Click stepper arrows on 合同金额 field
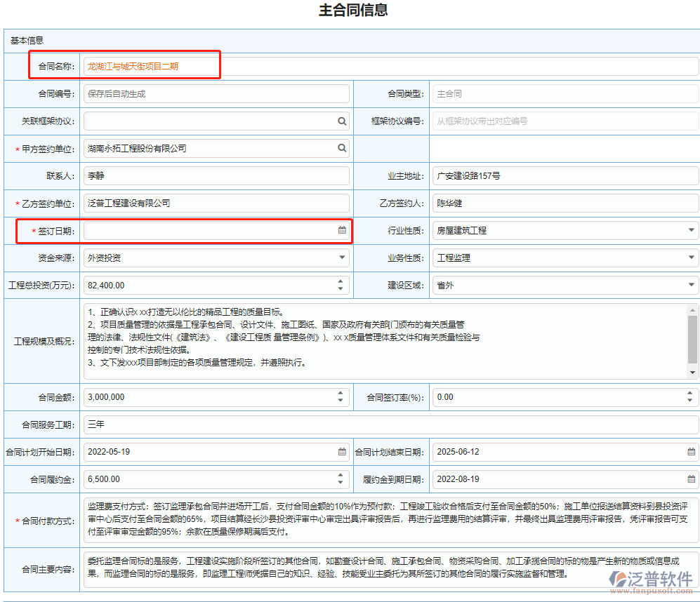 click(x=341, y=397)
